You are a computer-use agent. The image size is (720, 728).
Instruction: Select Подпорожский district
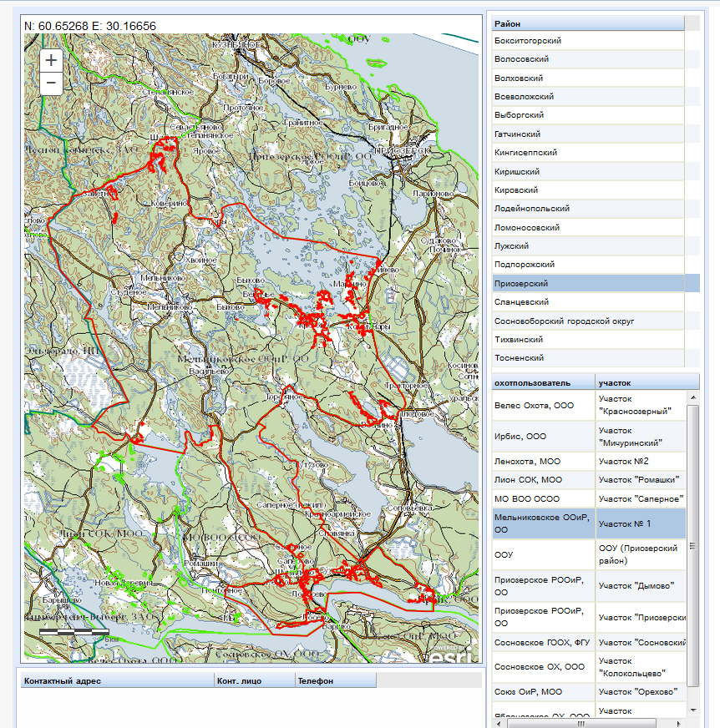(588, 265)
